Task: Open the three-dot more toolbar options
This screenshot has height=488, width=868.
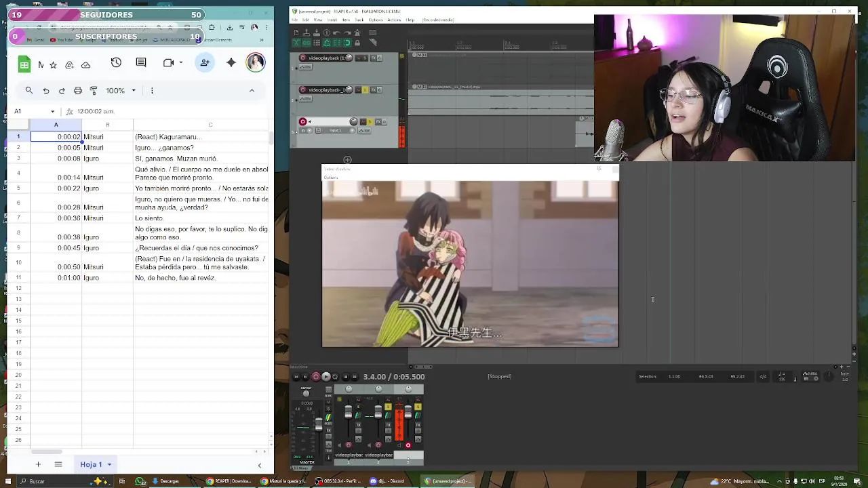Action: click(x=152, y=90)
